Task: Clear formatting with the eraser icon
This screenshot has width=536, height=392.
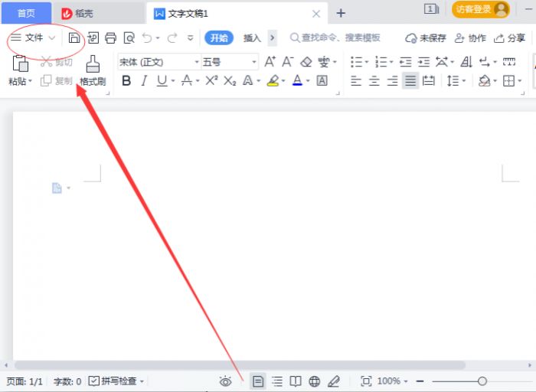Action: pyautogui.click(x=306, y=62)
